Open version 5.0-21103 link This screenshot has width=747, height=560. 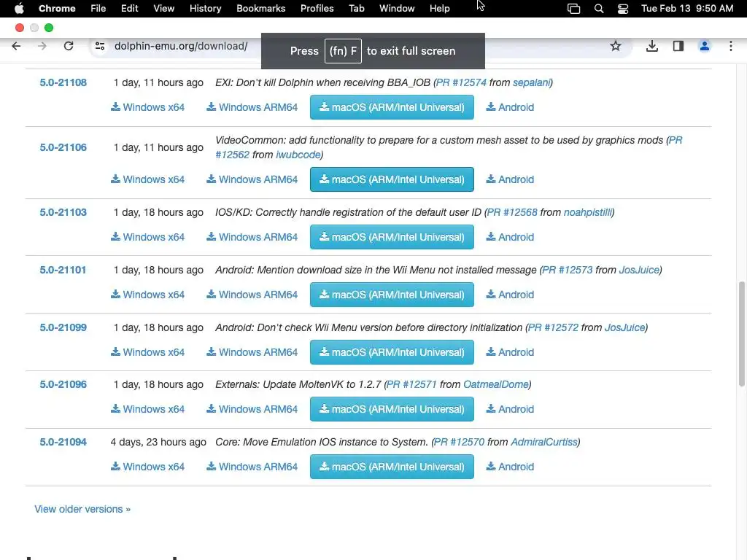coord(63,212)
